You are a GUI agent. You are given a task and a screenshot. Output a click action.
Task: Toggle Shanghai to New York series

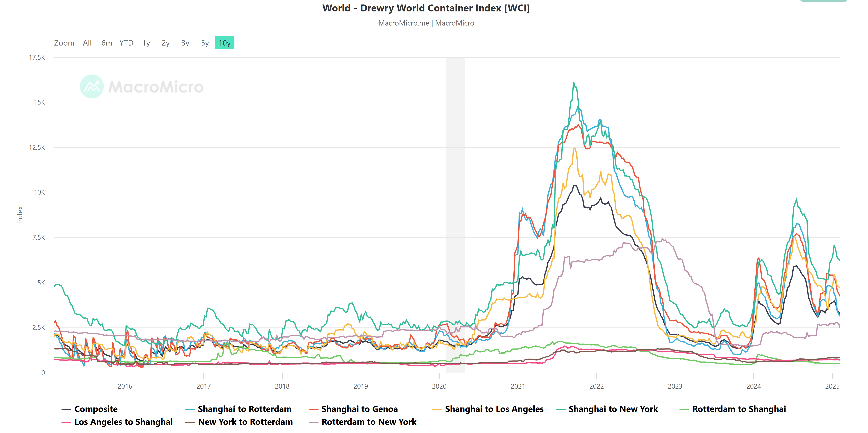point(613,409)
